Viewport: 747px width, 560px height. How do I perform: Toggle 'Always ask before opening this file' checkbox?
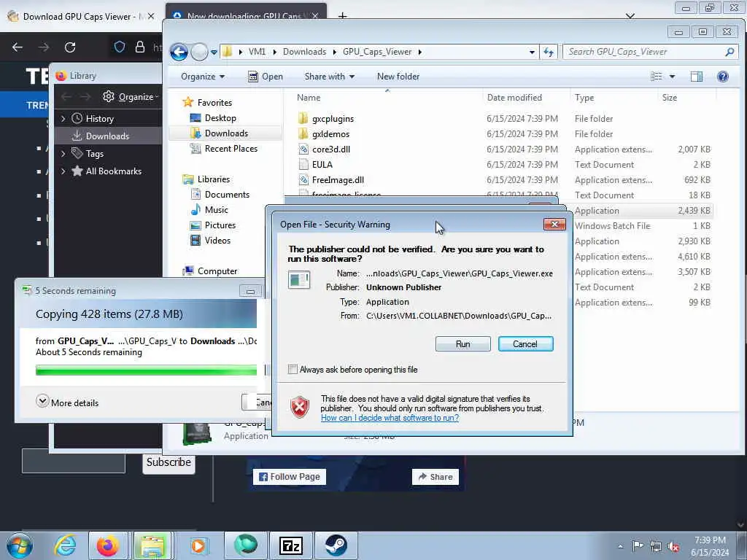point(293,370)
